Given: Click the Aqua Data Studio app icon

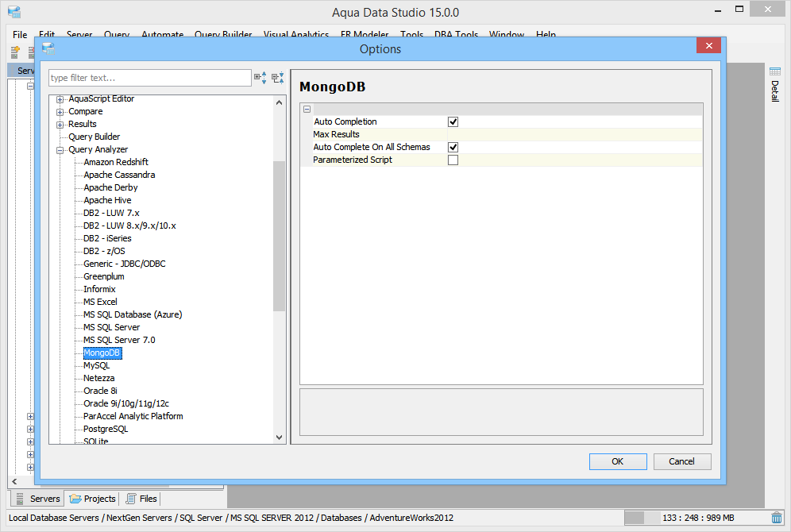Looking at the screenshot, I should [x=14, y=12].
